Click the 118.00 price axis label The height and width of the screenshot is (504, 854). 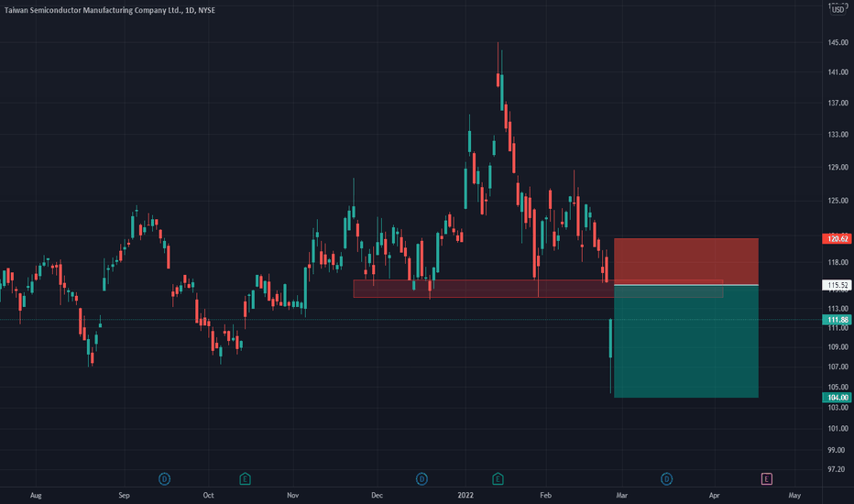[838, 262]
